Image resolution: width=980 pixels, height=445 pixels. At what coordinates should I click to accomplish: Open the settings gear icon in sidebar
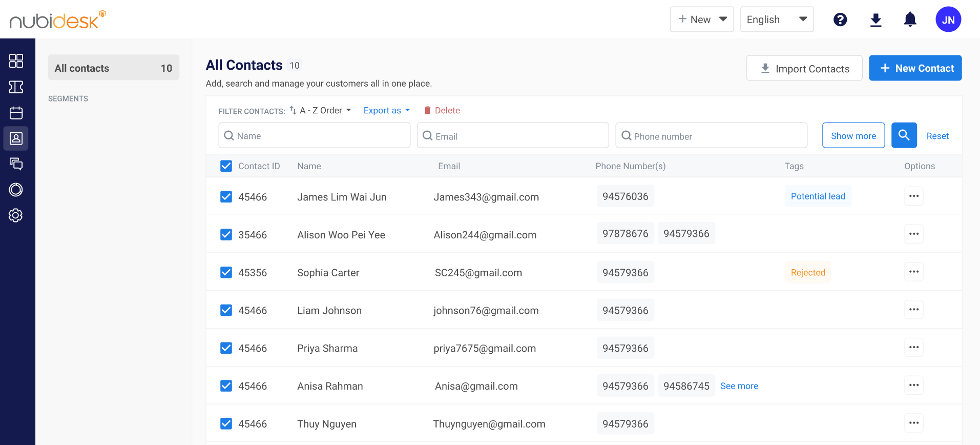[16, 215]
